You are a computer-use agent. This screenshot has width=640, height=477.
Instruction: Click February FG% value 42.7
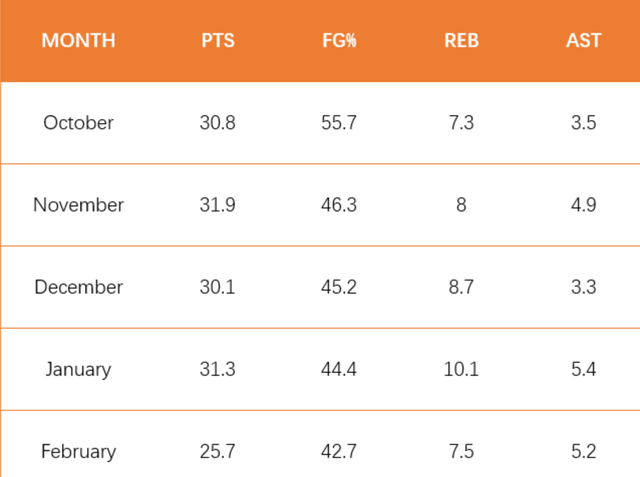[339, 452]
